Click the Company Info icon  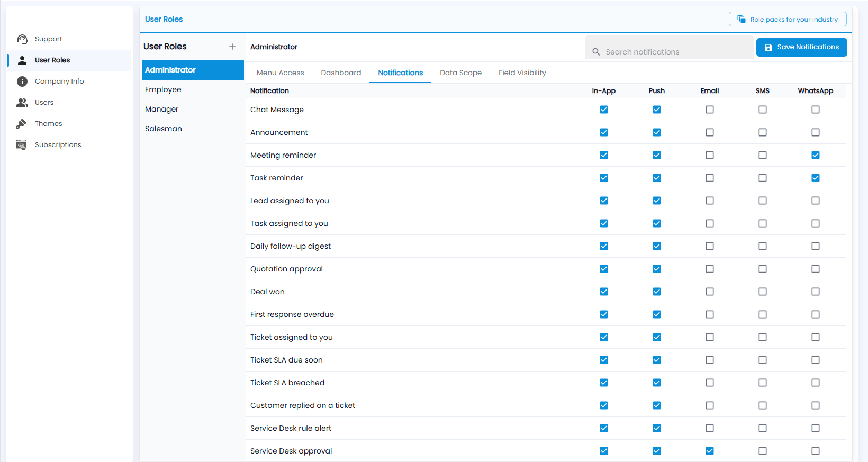(x=22, y=81)
